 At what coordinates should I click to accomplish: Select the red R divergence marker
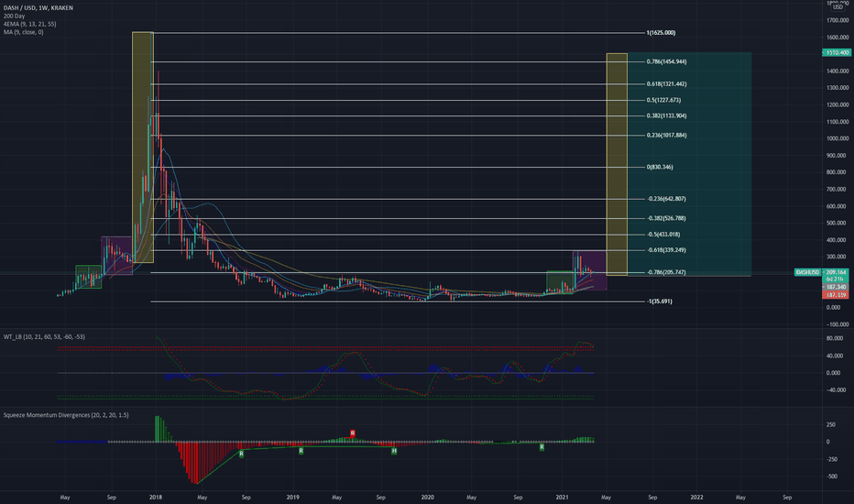click(x=353, y=433)
